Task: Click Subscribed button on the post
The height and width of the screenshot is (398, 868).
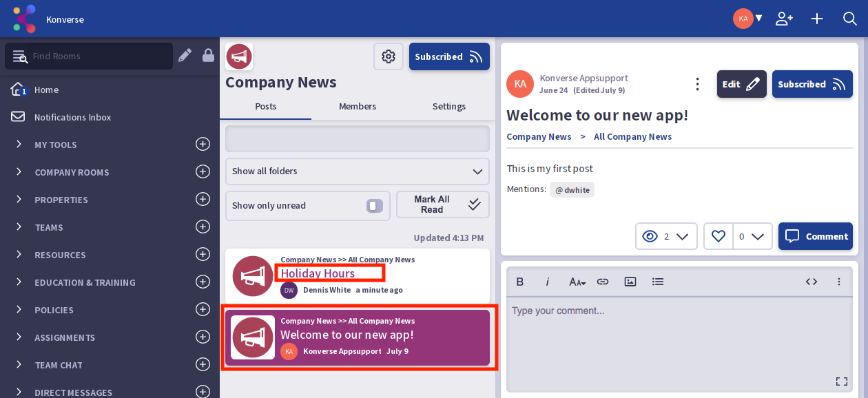Action: 812,84
